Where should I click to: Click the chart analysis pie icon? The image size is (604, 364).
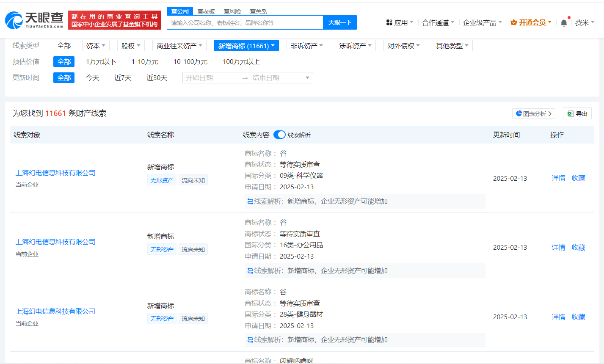(x=519, y=113)
